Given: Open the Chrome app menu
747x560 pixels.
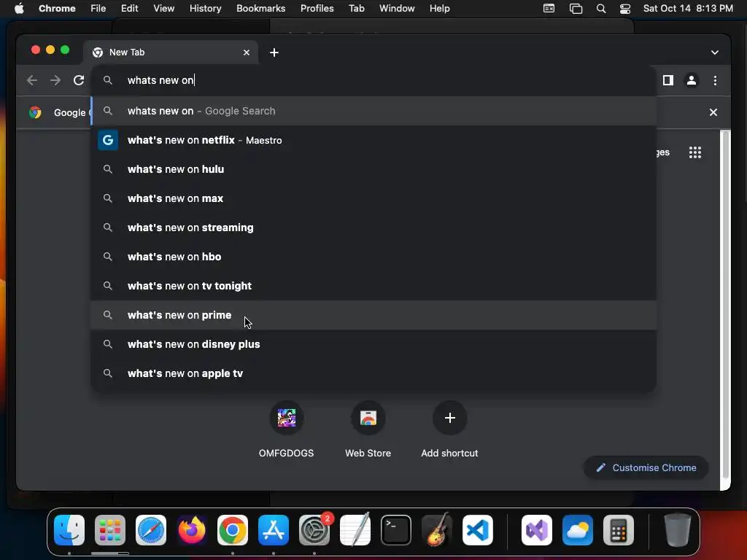Looking at the screenshot, I should (57, 8).
